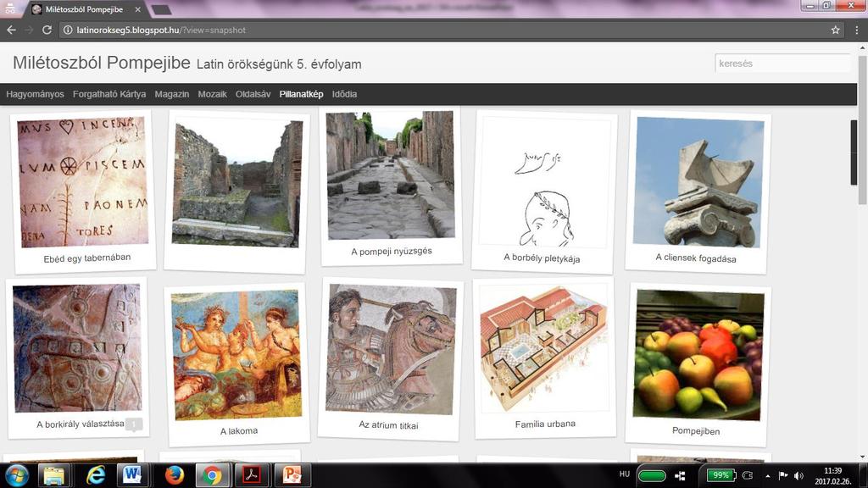
Task: Click the scrollbar down arrow
Action: pos(862,457)
